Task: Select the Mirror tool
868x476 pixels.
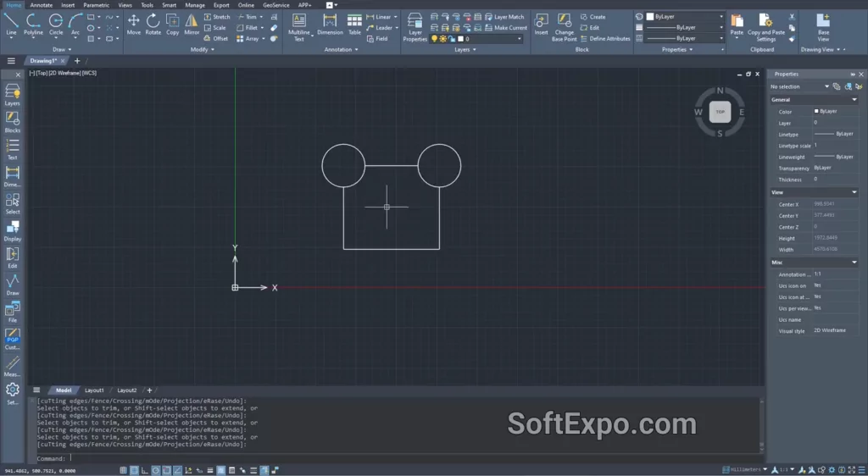Action: pos(192,25)
